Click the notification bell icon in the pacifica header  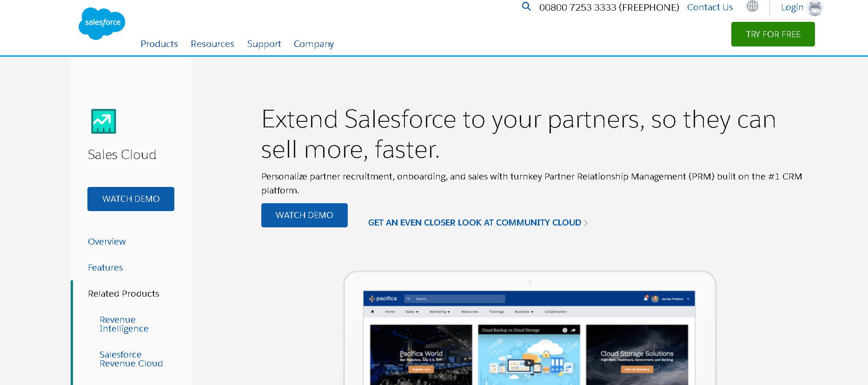[646, 298]
